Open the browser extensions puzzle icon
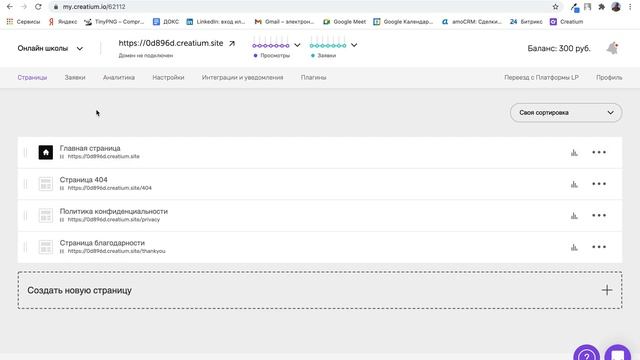Image resolution: width=640 pixels, height=360 pixels. [x=602, y=7]
